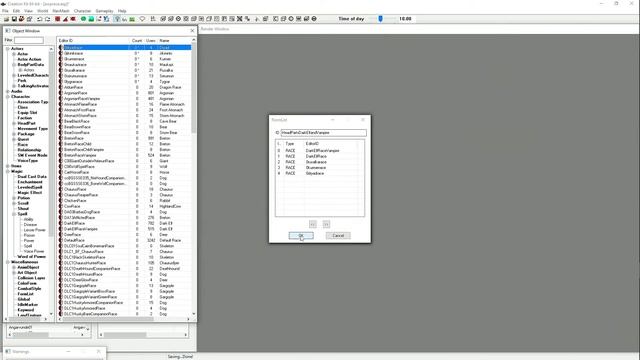640x360 pixels.
Task: Open the Edit menu
Action: (x=16, y=11)
